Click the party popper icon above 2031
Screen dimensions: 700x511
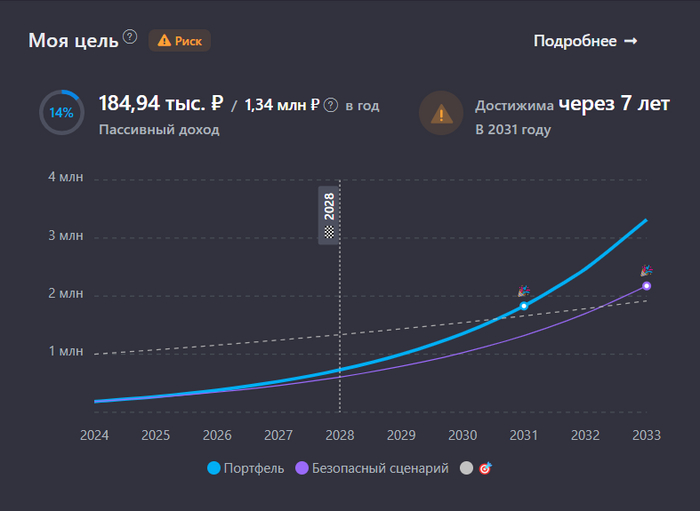[x=523, y=291]
